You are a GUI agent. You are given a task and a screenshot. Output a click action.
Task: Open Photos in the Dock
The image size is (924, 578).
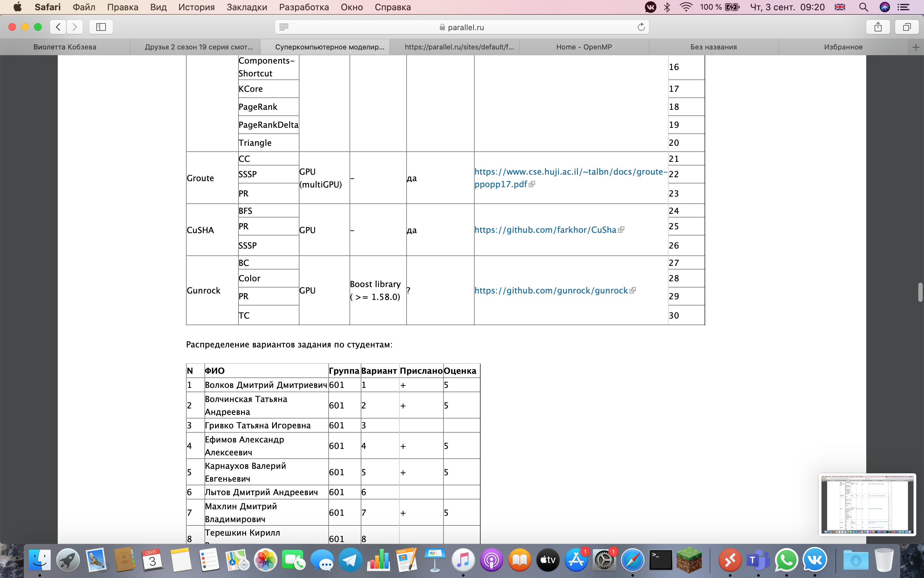click(x=265, y=560)
